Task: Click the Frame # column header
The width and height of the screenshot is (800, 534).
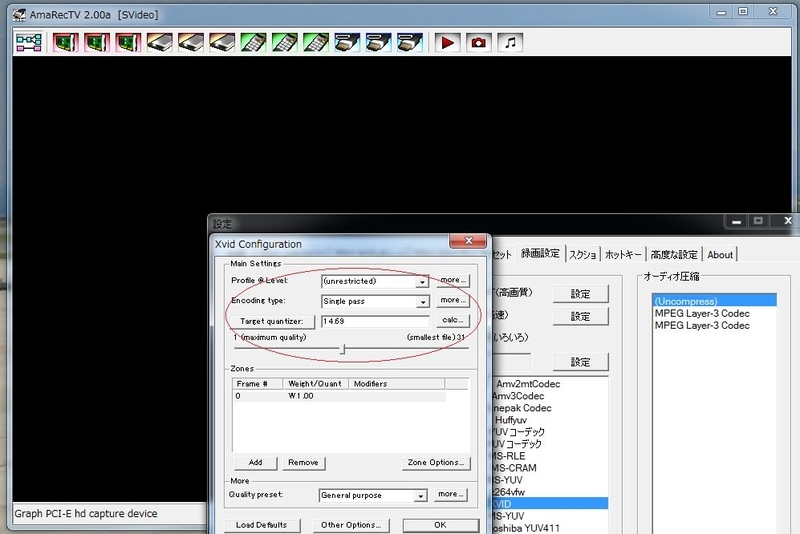Action: click(258, 384)
